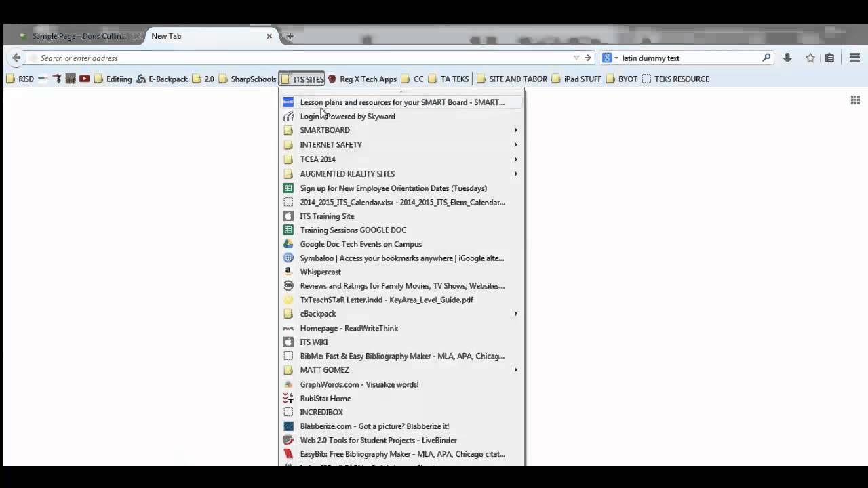Click the Google Drive icon for Tech Events

(288, 244)
